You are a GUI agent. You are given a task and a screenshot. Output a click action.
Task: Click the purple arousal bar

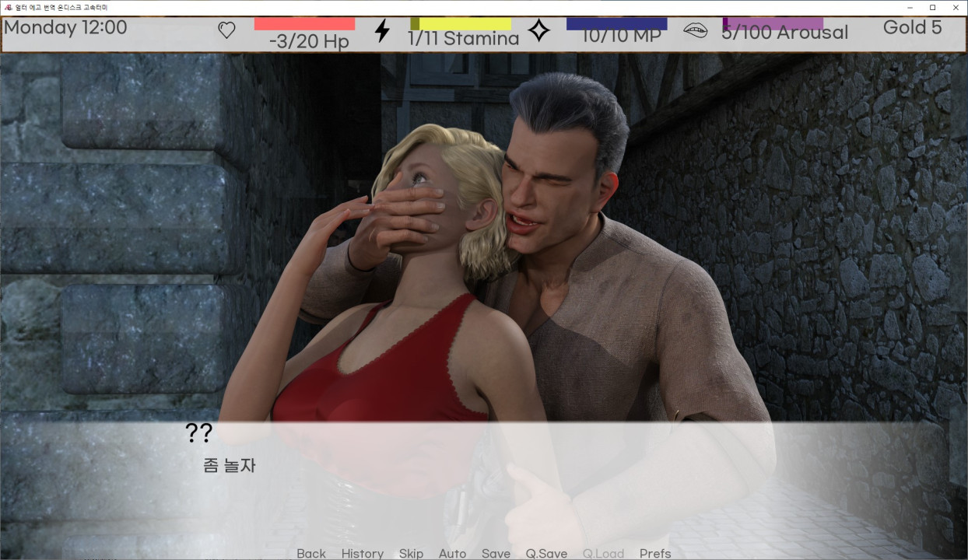(x=773, y=24)
